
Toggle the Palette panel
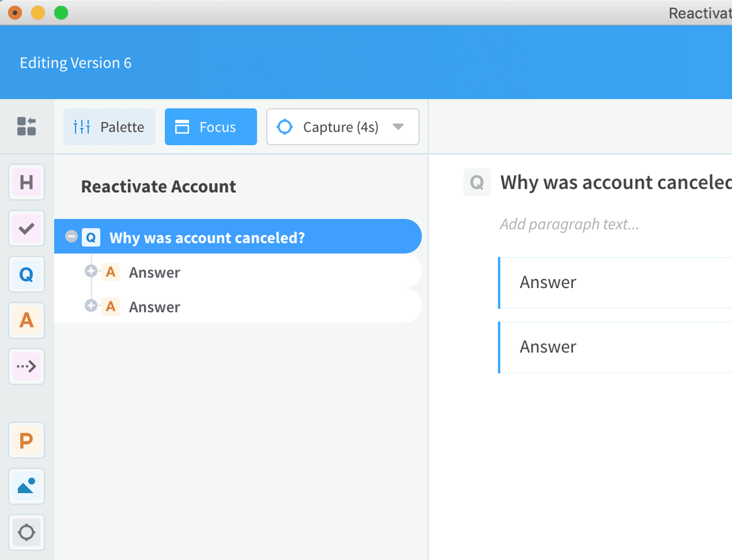coord(109,126)
